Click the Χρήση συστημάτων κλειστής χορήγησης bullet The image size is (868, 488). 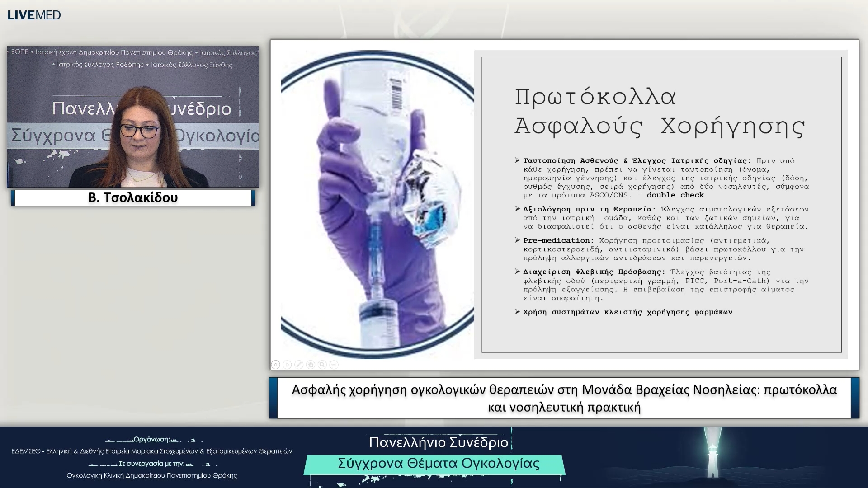coord(627,312)
